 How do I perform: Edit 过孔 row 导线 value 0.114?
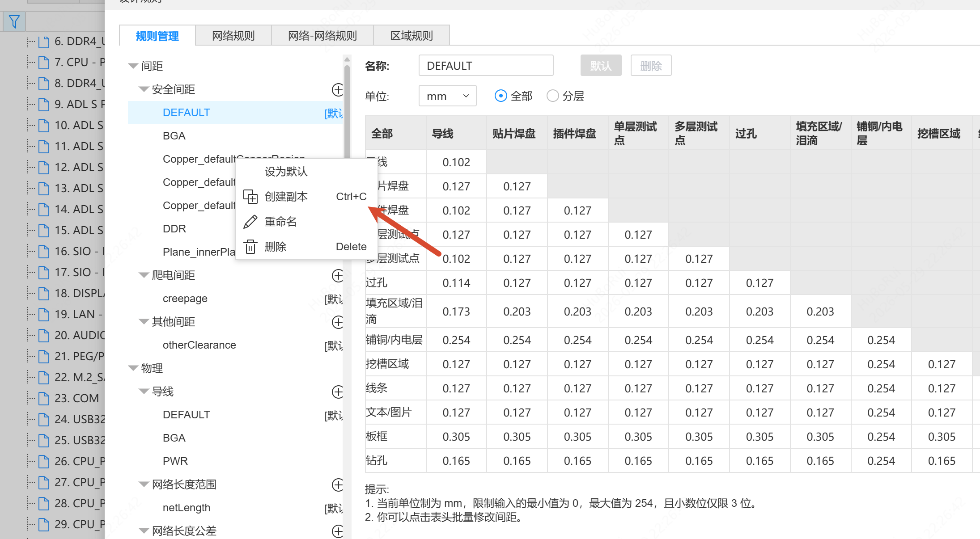456,283
